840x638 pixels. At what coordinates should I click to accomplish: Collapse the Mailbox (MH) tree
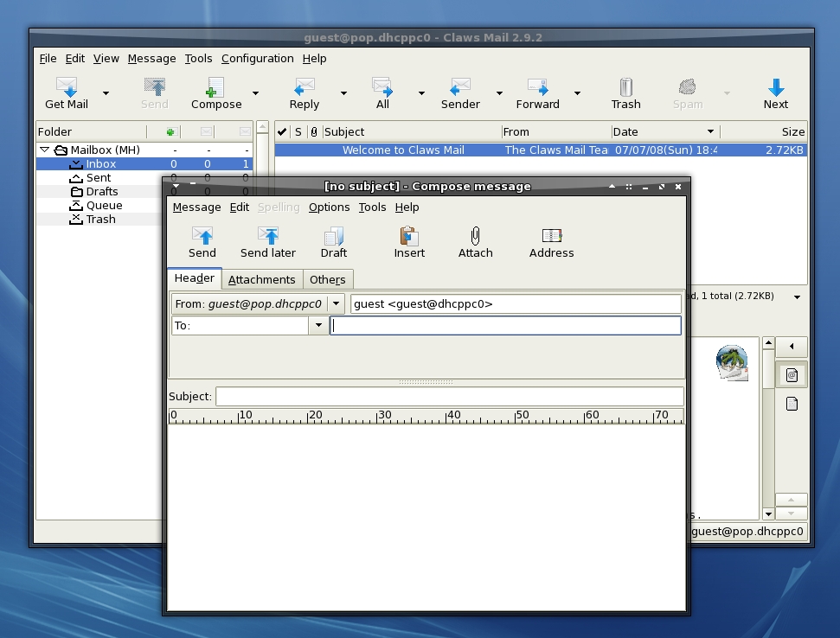45,150
